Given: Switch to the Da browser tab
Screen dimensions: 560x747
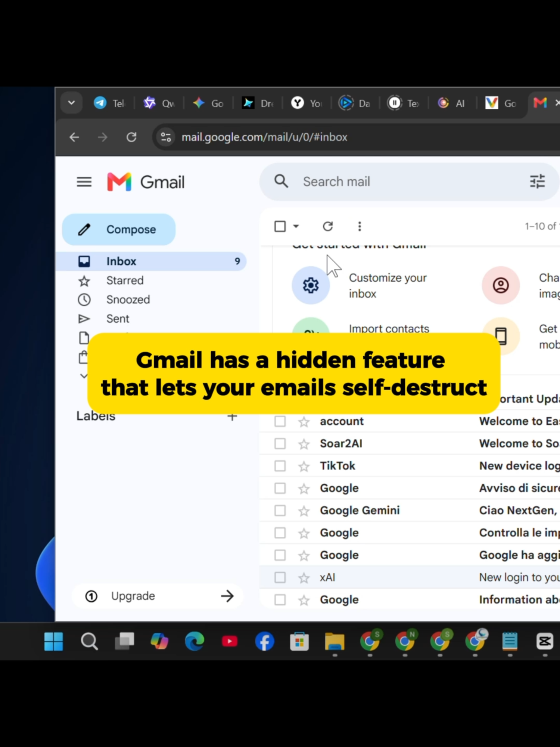Looking at the screenshot, I should pos(355,103).
